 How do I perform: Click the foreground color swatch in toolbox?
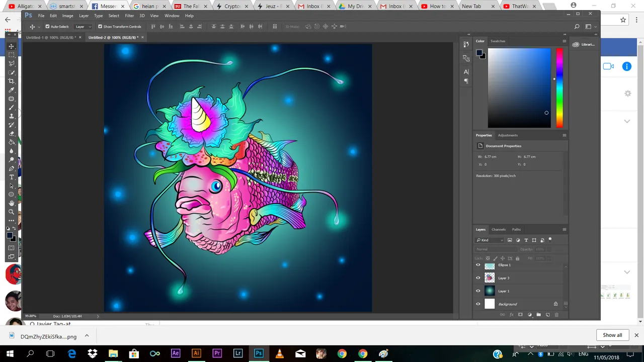tap(10, 235)
